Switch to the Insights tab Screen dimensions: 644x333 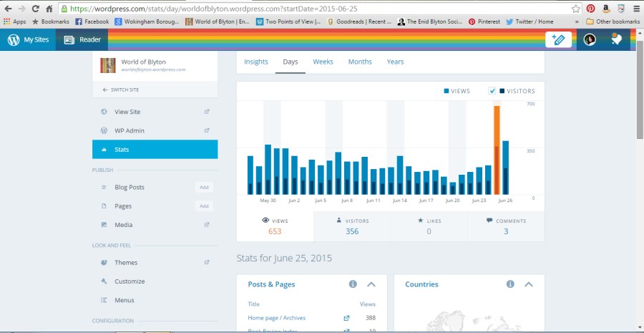pyautogui.click(x=255, y=62)
